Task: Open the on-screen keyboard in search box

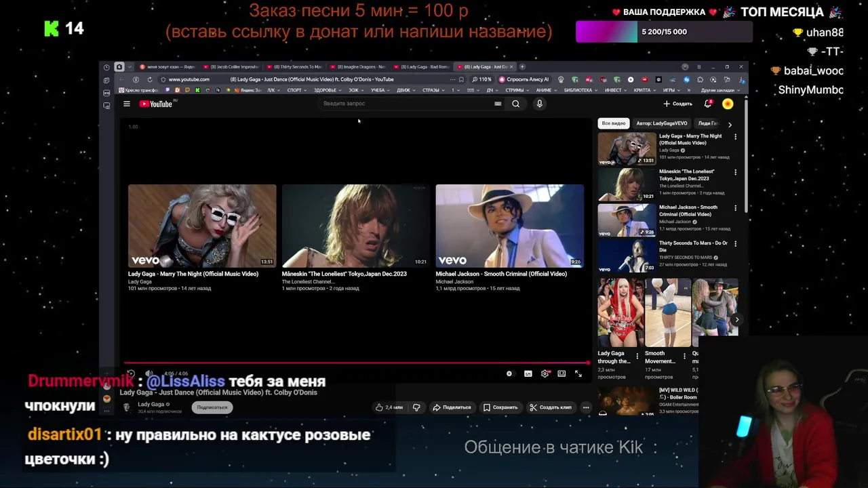Action: (498, 104)
